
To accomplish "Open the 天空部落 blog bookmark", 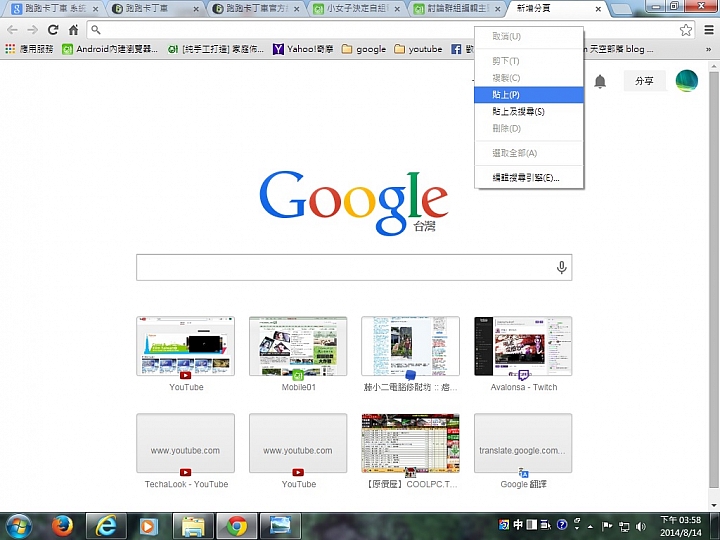I will [x=620, y=49].
